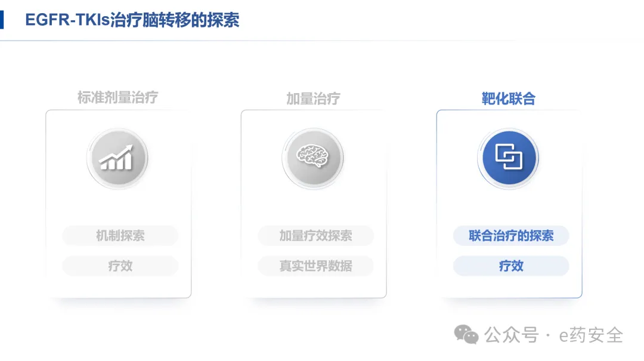This screenshot has width=644, height=361.
Task: Click blue 疗效 pill under 靶化联合
Action: [511, 266]
